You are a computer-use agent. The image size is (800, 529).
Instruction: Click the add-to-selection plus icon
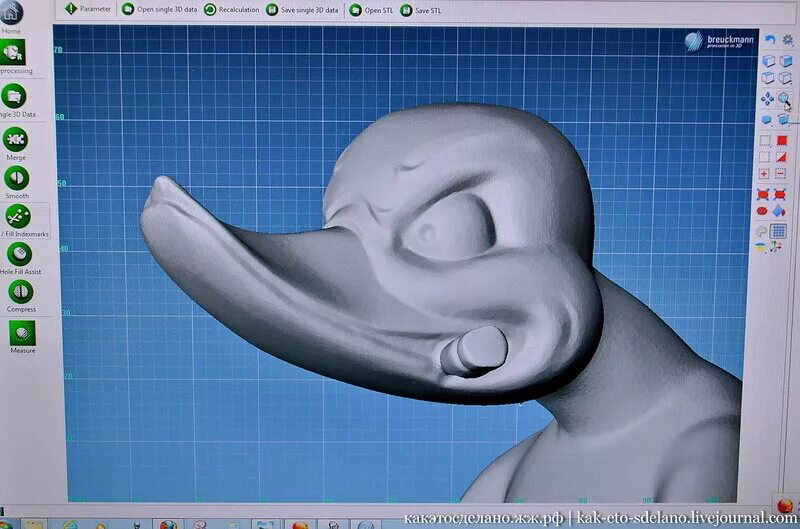tap(764, 174)
